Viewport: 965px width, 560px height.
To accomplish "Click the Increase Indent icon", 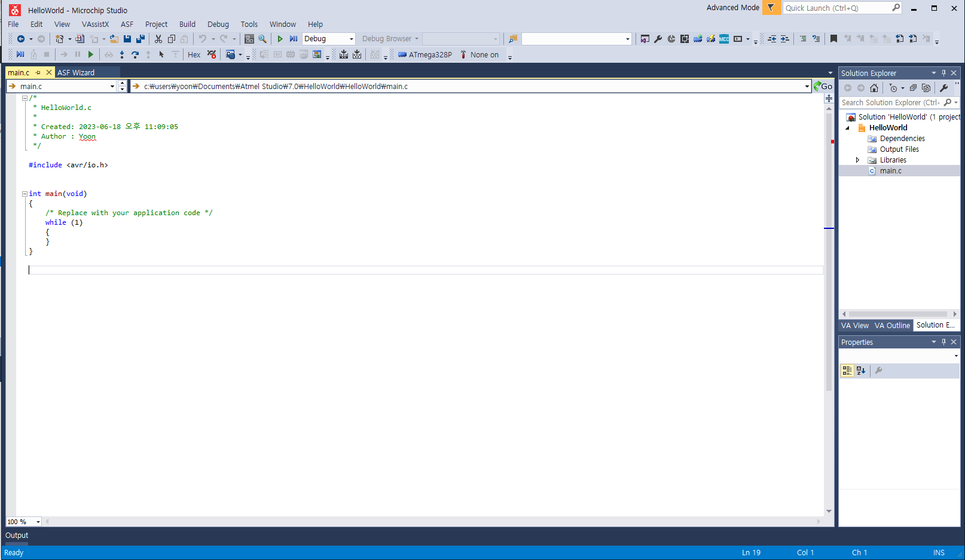I will coord(785,39).
